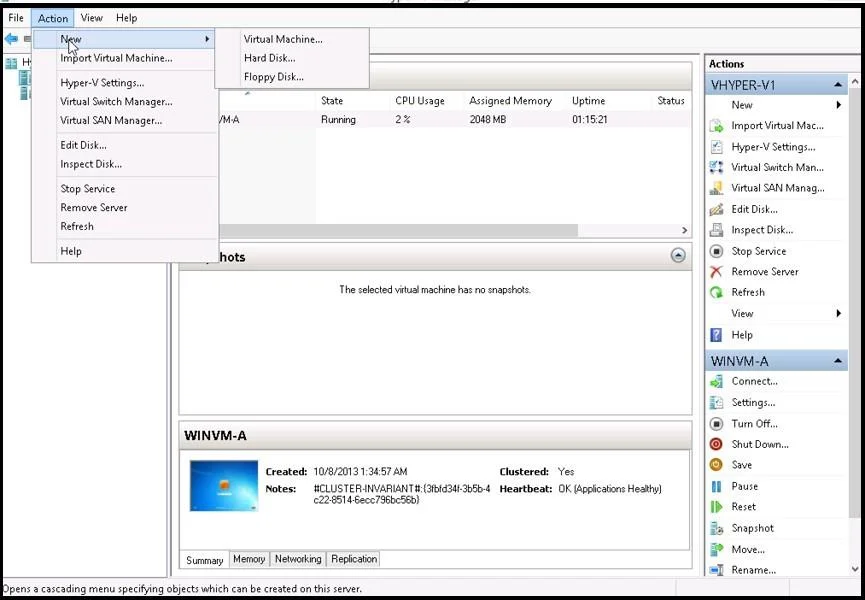The image size is (865, 600).
Task: Collapse the WINVM-A actions section
Action: [838, 361]
